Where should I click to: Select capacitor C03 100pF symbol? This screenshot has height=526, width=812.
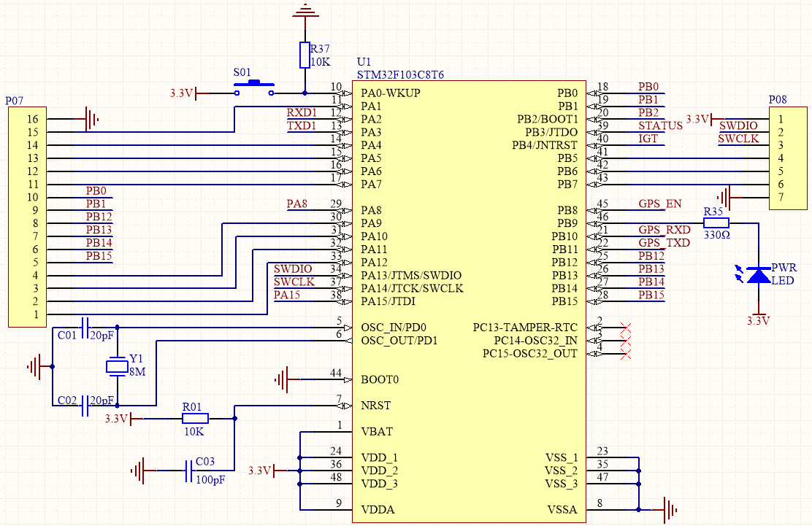pyautogui.click(x=188, y=471)
